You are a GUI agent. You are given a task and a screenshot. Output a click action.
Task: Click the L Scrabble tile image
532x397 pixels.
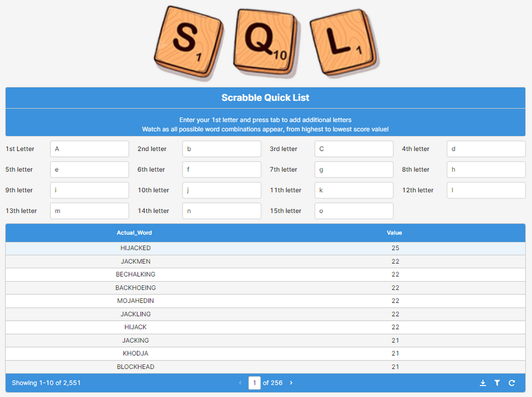tap(344, 43)
